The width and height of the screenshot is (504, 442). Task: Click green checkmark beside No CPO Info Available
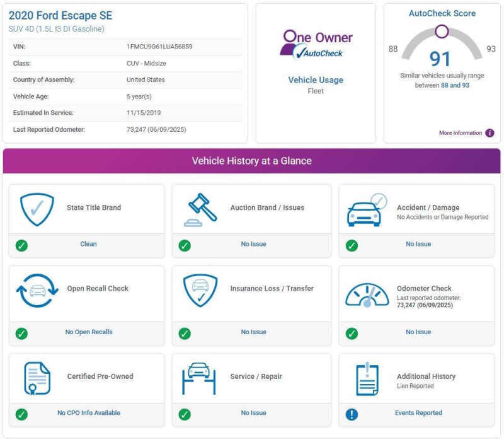(21, 414)
